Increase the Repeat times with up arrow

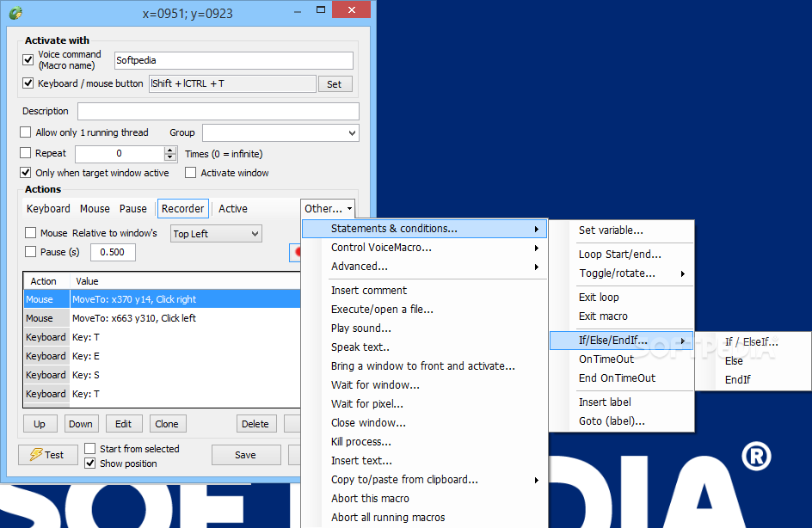click(x=169, y=150)
